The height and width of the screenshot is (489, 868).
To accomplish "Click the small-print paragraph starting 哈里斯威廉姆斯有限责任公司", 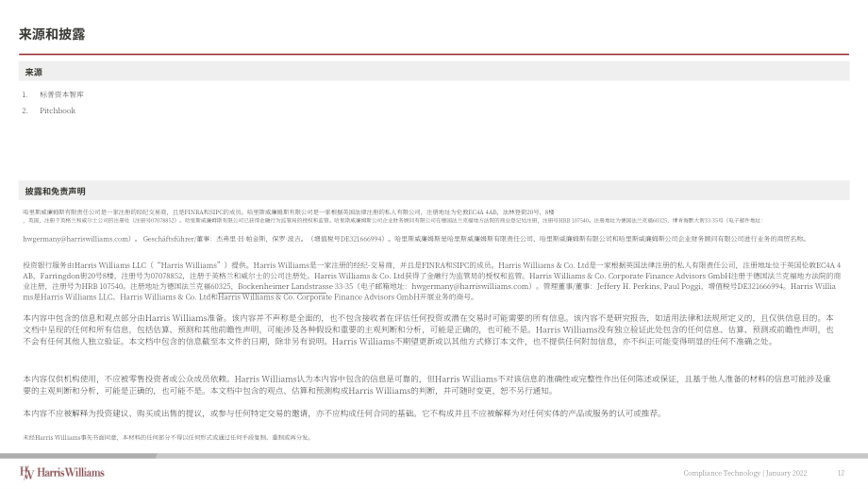I will (393, 216).
